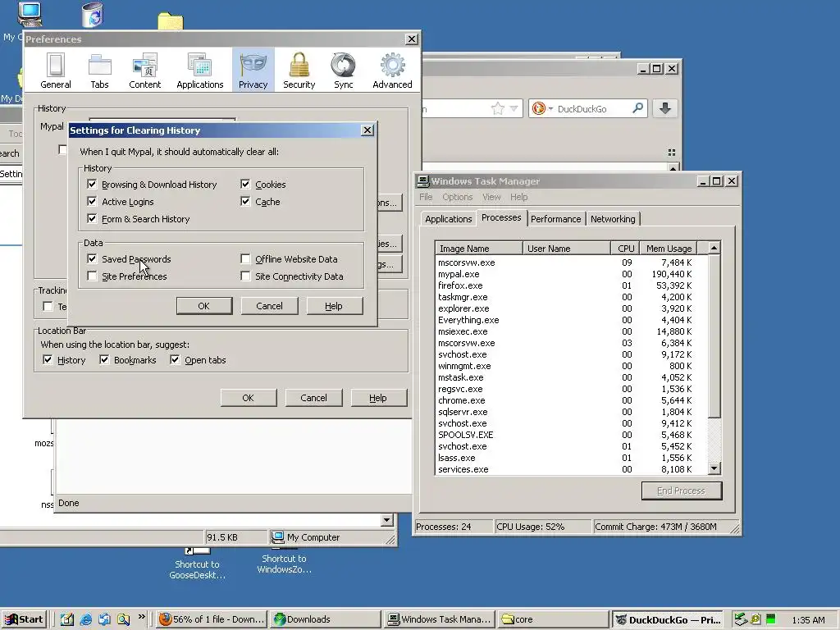Select firefox.exe process row
Viewport: 840px width, 630px height.
point(571,285)
